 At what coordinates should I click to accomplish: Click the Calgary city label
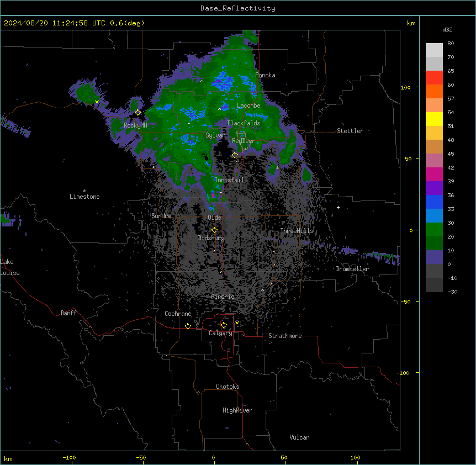[221, 333]
